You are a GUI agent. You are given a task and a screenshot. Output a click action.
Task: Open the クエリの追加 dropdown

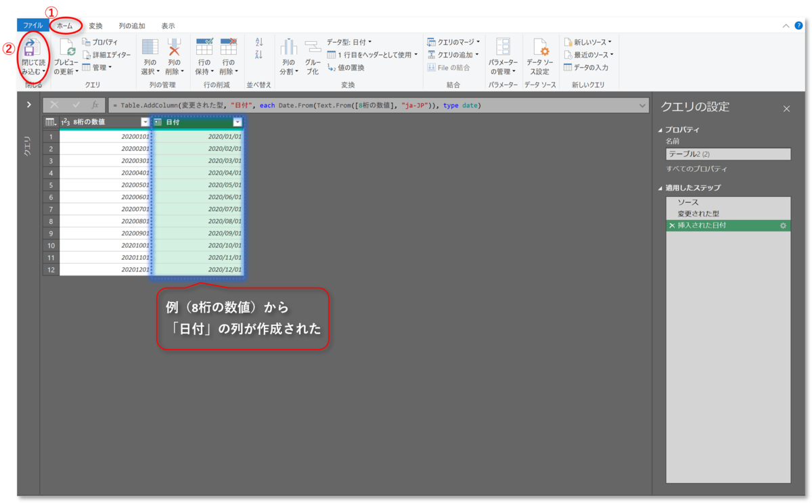(453, 55)
